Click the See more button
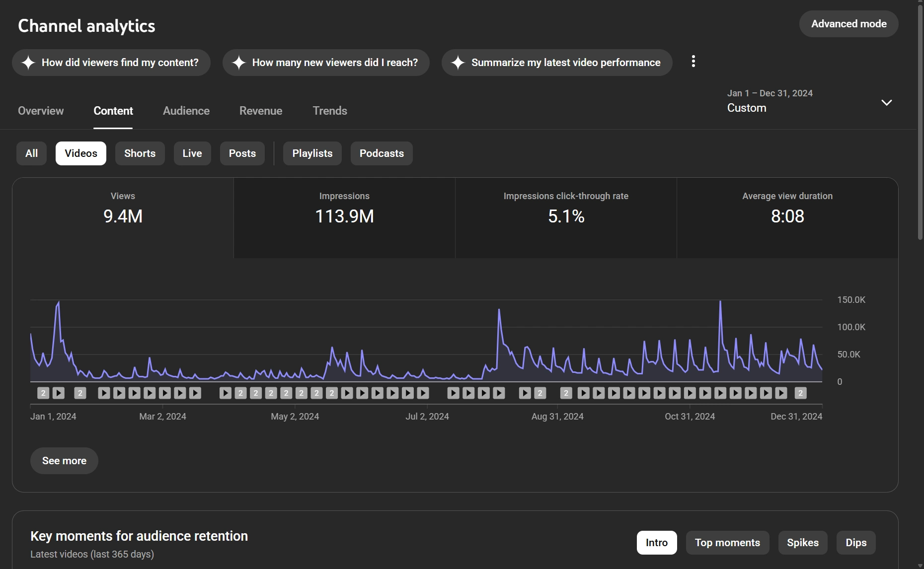This screenshot has height=569, width=924. (x=64, y=461)
